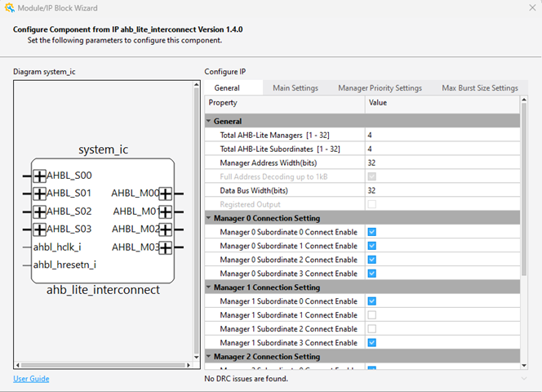The image size is (542, 392).
Task: Click the Module/IP Block Wizard title icon
Action: 9,7
